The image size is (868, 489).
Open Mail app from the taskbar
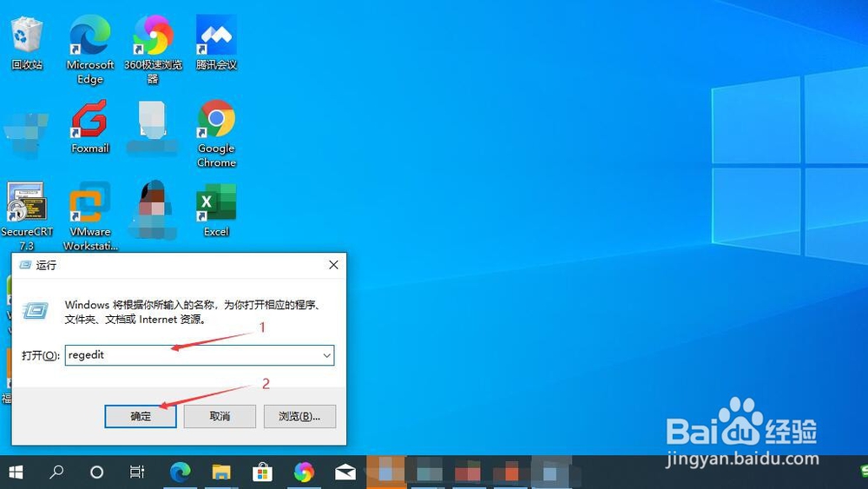tap(345, 472)
